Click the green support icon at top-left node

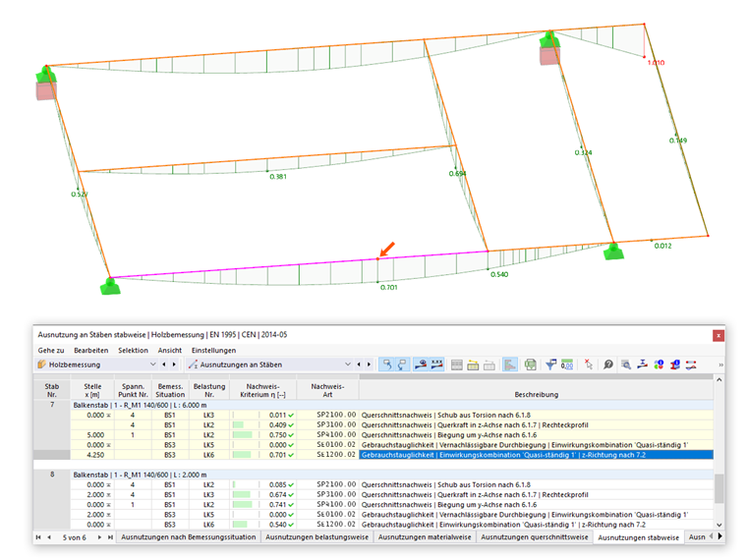[x=45, y=74]
